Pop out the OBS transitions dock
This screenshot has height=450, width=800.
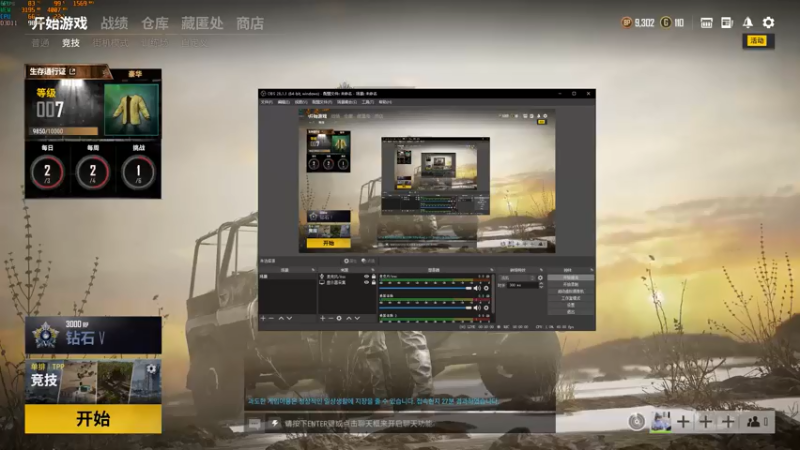click(541, 270)
